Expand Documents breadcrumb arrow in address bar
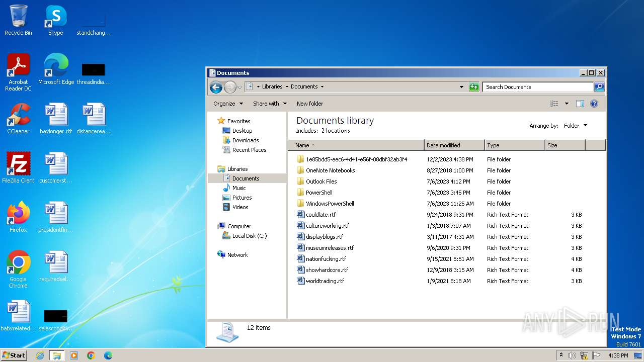644x362 pixels. (x=322, y=86)
